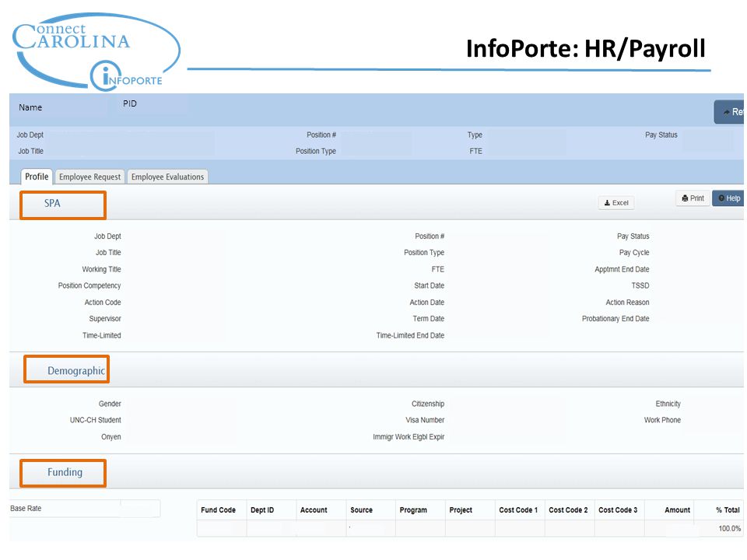Click the Position Competency label
This screenshot has height=560, width=747.
(x=89, y=285)
